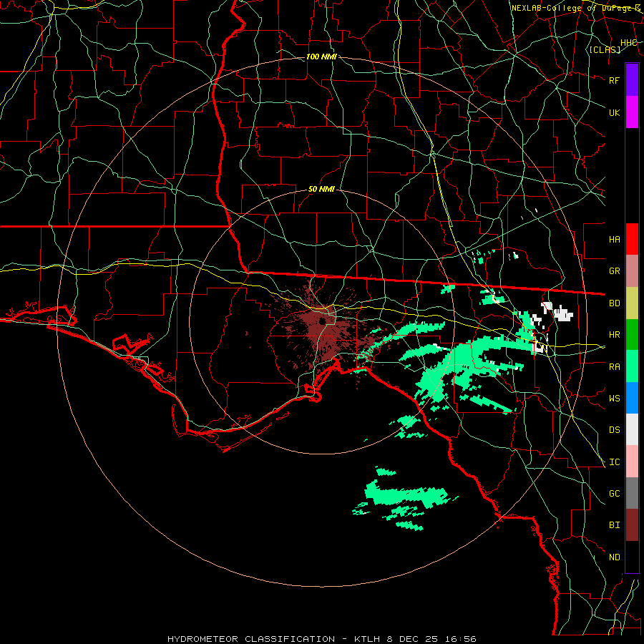This screenshot has height=644, width=644.
Task: Click the NEXLAB-College of DuPage credit text
Action: point(576,8)
